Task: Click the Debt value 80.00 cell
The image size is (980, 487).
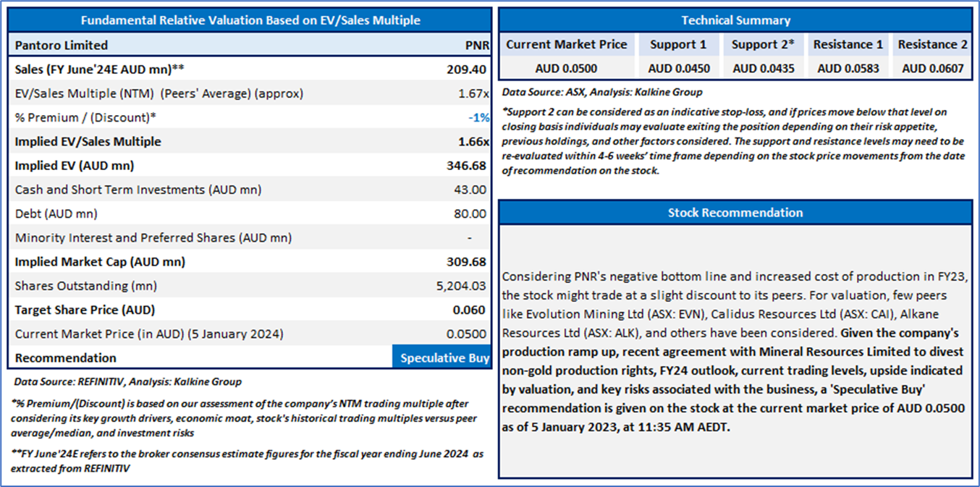Action: [471, 213]
